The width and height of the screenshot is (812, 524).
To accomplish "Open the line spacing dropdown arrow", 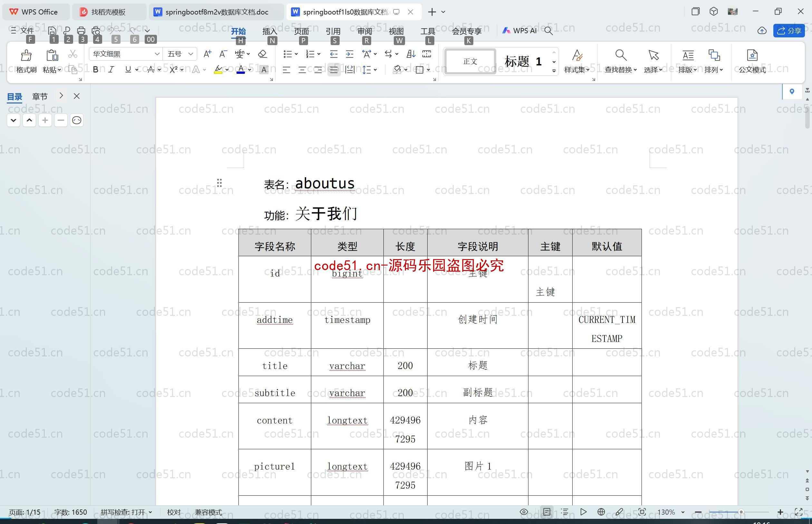I will pyautogui.click(x=375, y=70).
